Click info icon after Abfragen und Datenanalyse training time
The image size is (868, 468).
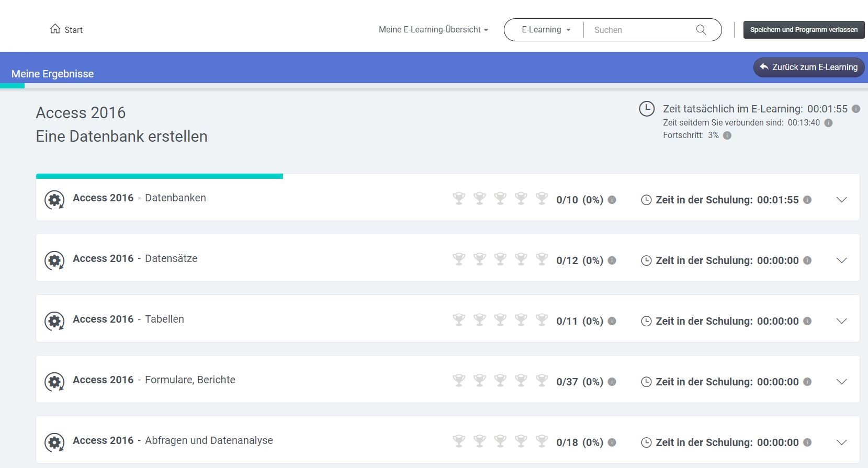(807, 442)
